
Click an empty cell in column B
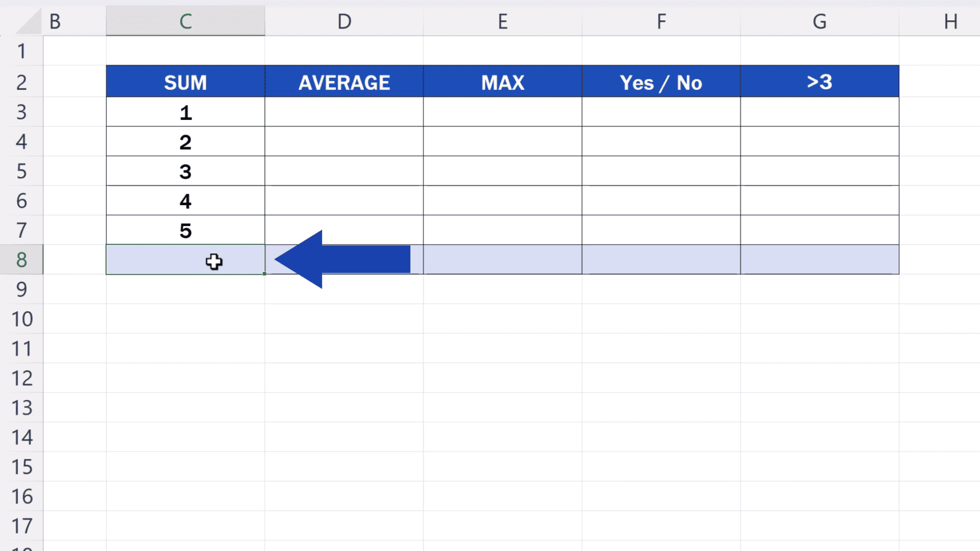tap(74, 319)
